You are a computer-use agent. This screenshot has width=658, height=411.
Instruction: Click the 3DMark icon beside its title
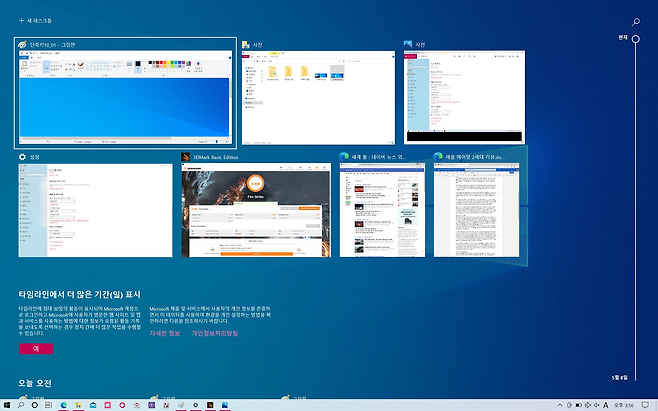pos(186,157)
